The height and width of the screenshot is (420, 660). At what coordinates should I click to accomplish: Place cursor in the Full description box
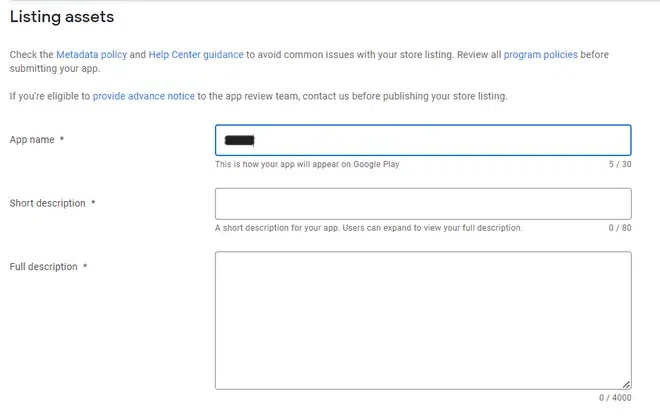(423, 320)
